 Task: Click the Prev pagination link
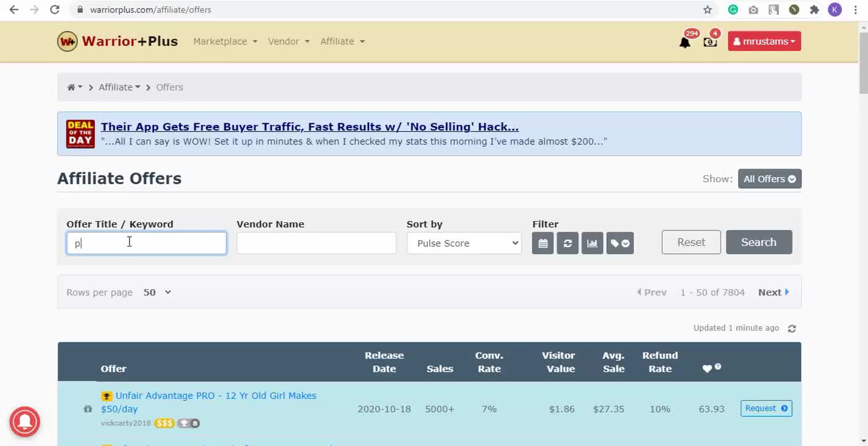click(x=652, y=292)
